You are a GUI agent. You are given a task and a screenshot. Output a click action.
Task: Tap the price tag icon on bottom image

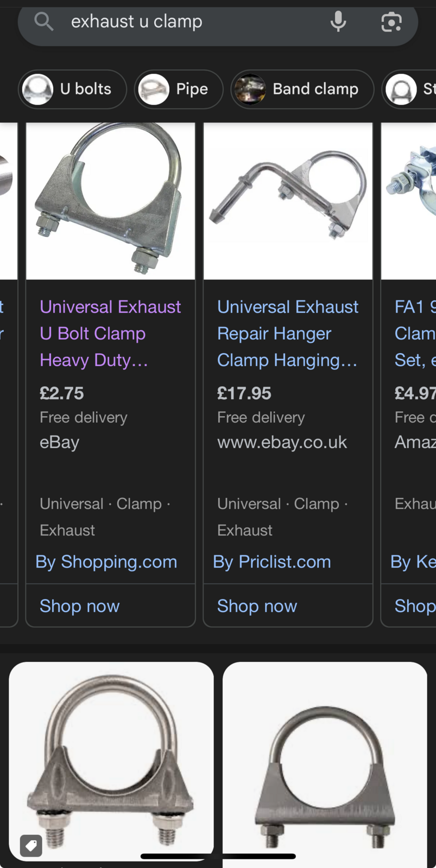tap(31, 845)
